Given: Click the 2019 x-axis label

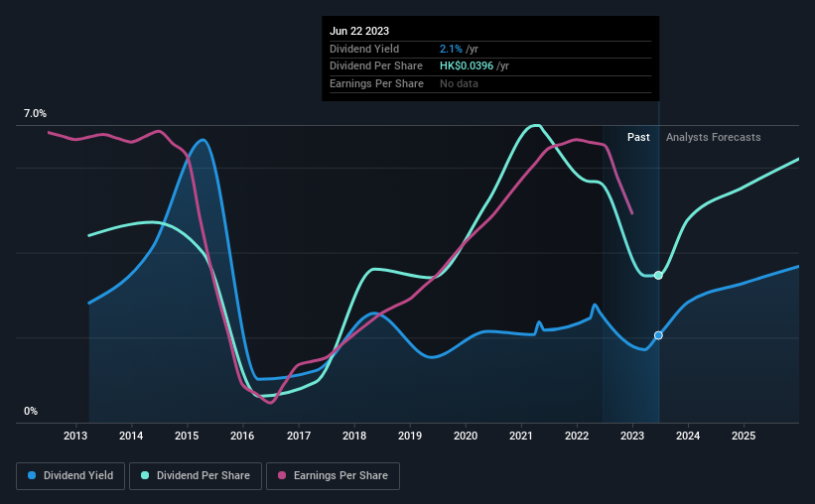Looking at the screenshot, I should (x=410, y=436).
